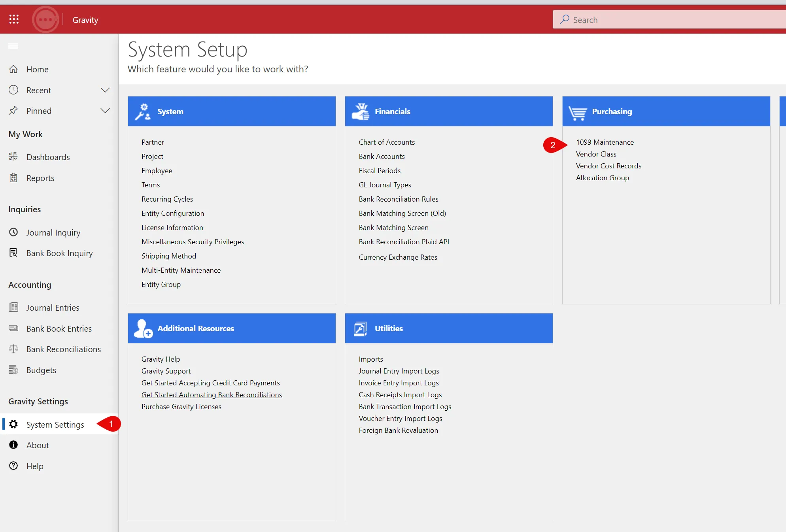Click the Bank Reconciliations scales icon

13,349
